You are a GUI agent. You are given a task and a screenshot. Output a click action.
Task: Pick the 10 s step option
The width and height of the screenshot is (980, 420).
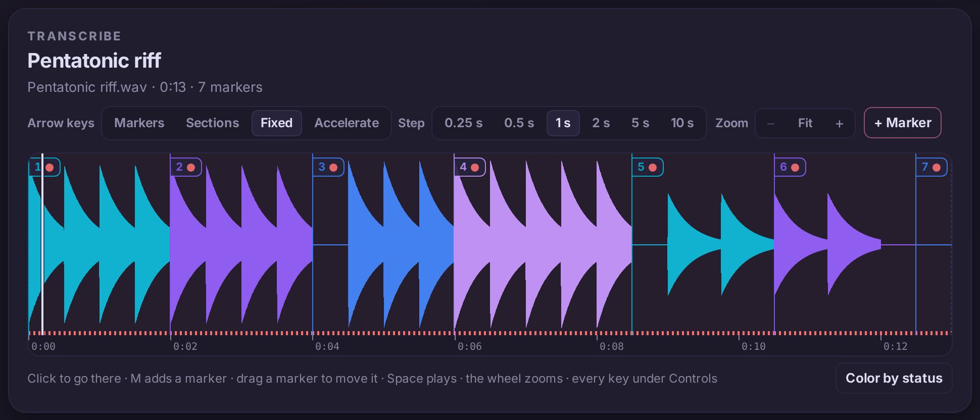(x=682, y=123)
